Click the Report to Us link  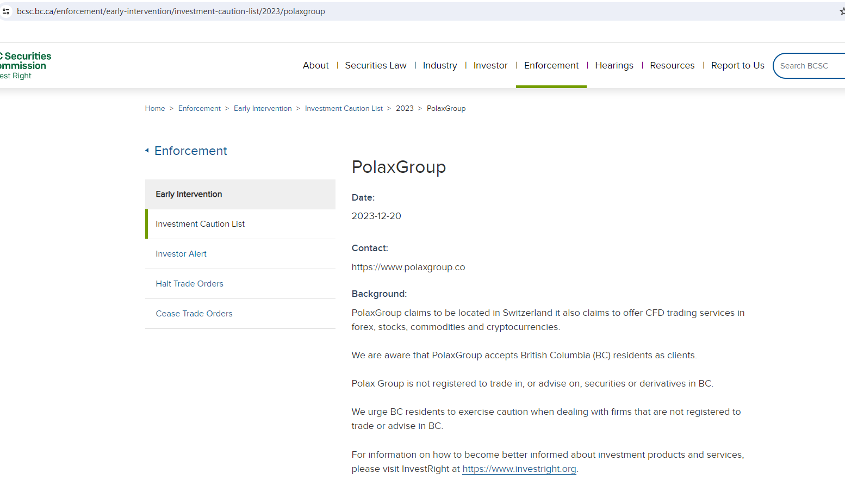(737, 65)
